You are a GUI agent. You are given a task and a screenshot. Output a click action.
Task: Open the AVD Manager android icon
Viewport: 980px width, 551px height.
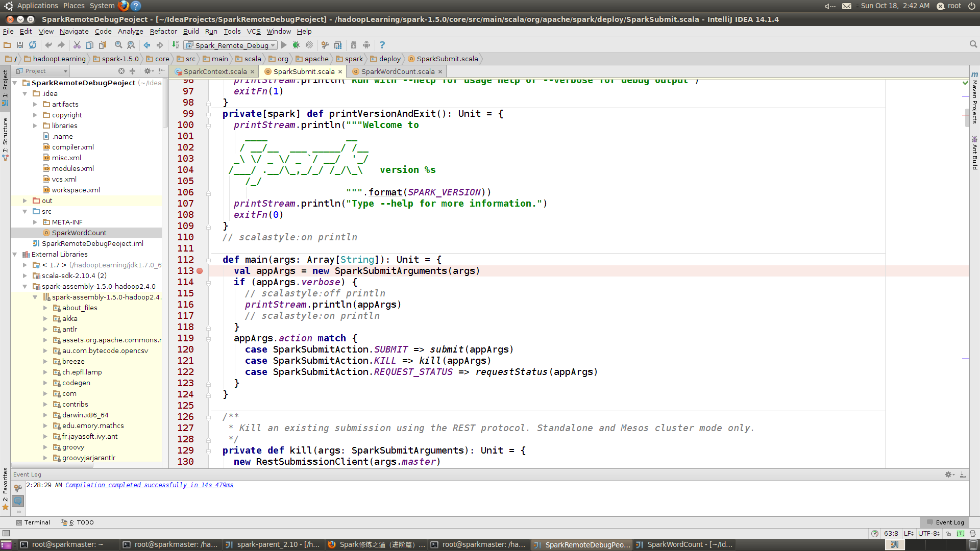coord(366,45)
